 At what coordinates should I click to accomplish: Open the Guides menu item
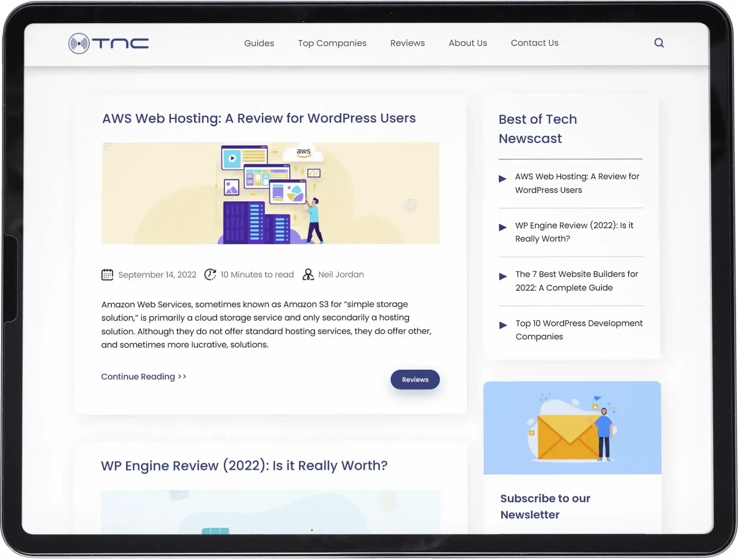click(259, 43)
